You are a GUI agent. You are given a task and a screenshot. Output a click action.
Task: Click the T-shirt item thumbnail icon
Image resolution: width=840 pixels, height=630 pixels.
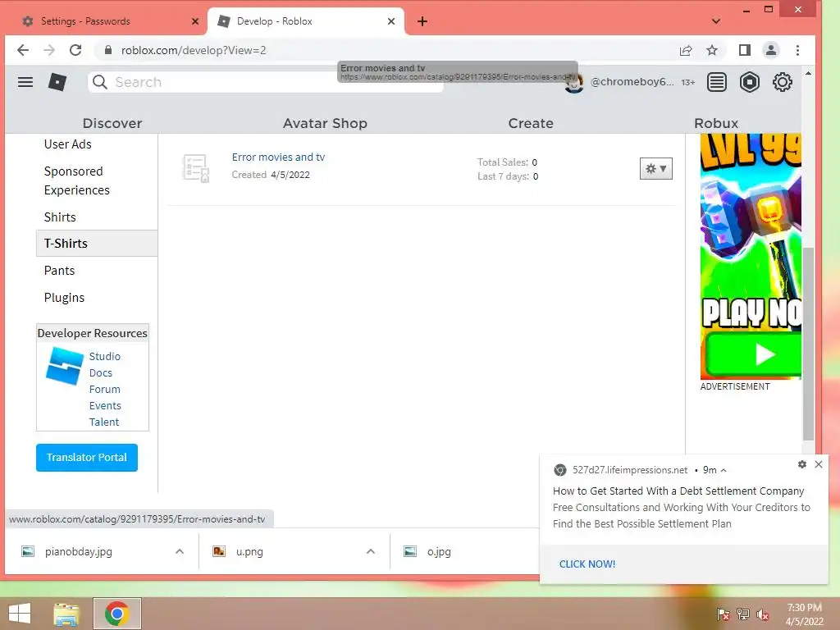point(195,168)
